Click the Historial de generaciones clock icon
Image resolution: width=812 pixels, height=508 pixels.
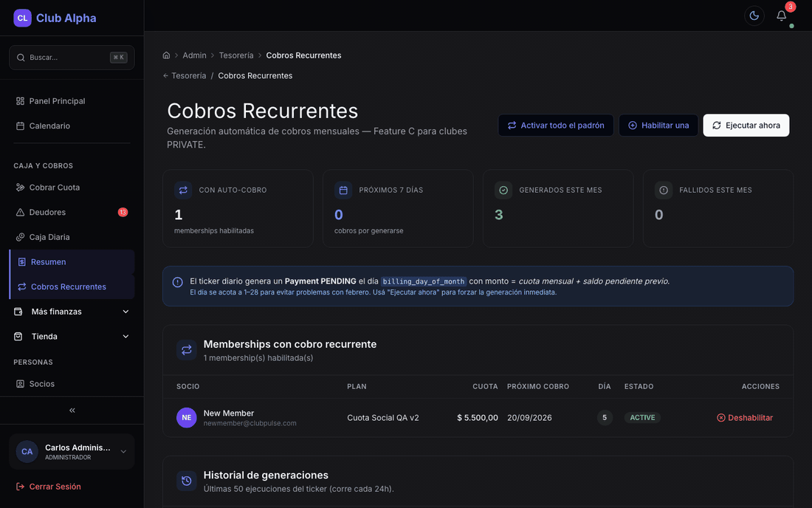point(187,481)
